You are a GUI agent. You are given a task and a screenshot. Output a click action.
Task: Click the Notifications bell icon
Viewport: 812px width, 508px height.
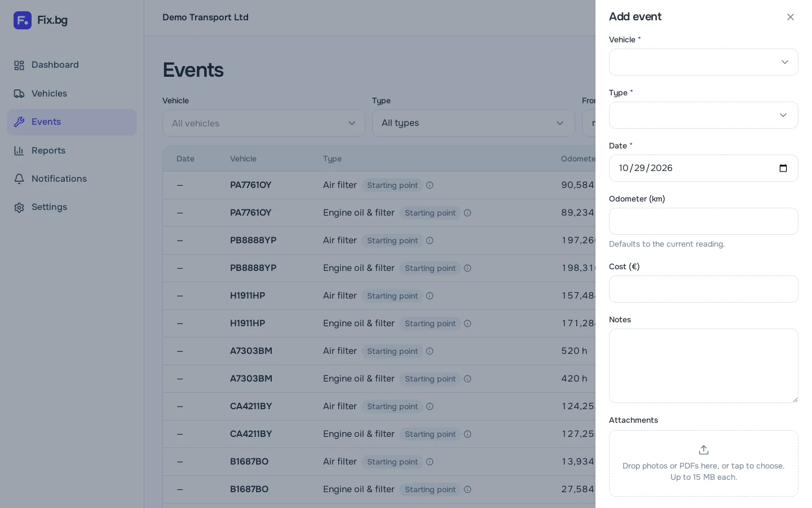click(19, 179)
